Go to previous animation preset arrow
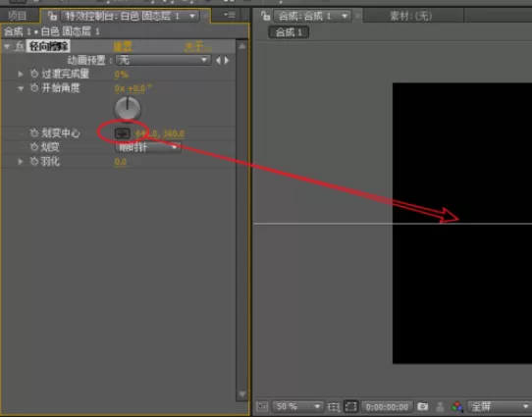Image resolution: width=532 pixels, height=417 pixels. tap(218, 61)
